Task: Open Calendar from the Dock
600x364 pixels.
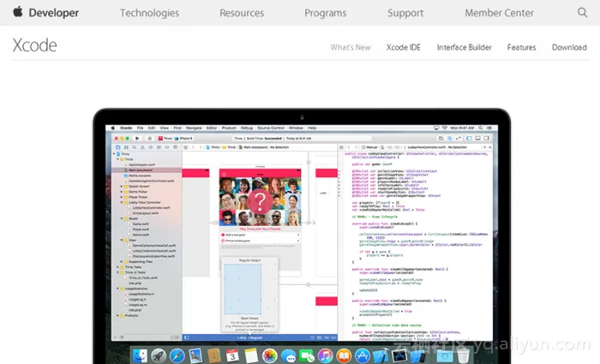Action: coord(232,355)
